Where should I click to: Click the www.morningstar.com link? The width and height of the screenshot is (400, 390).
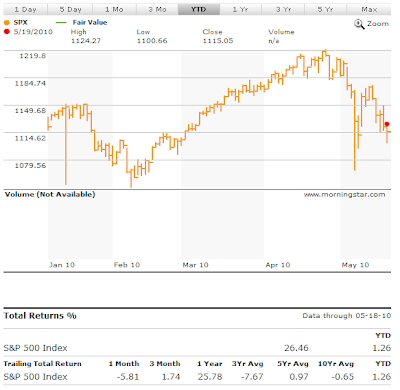[344, 194]
